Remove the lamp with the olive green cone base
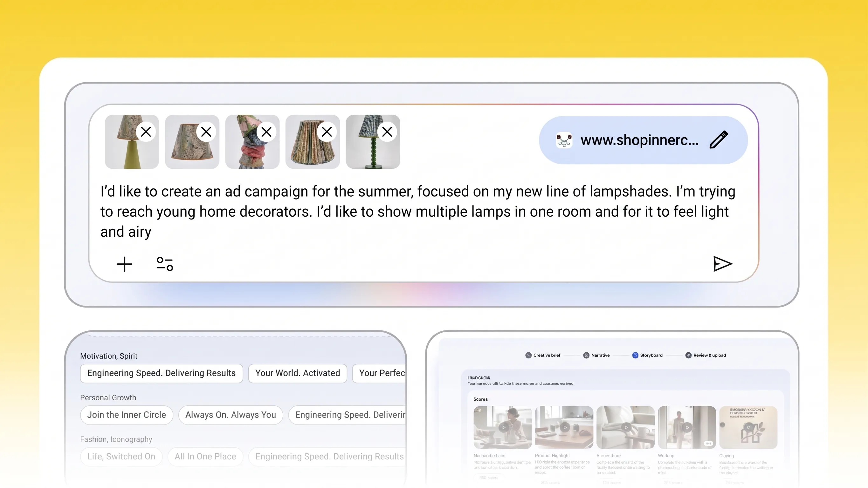This screenshot has height=488, width=868. click(146, 132)
